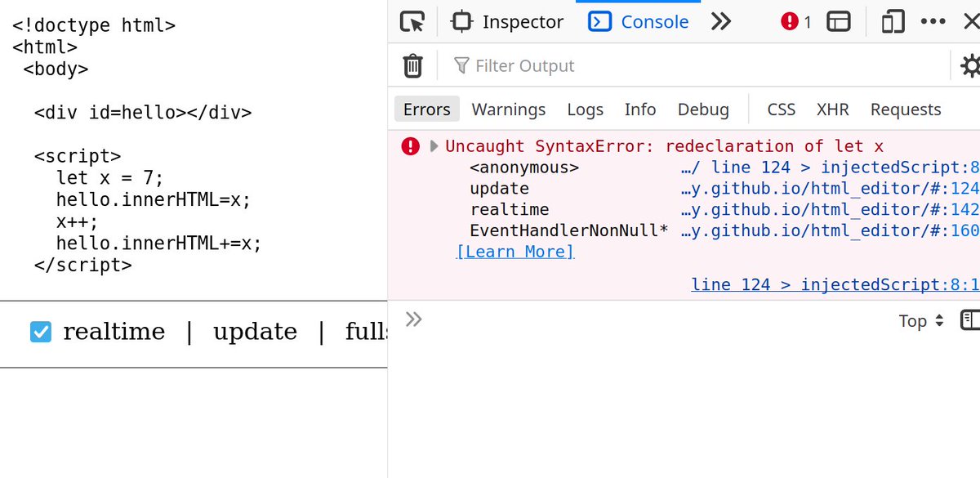Click the 'hello.innerHTML+=x;' line
This screenshot has height=478, width=980.
coord(159,243)
